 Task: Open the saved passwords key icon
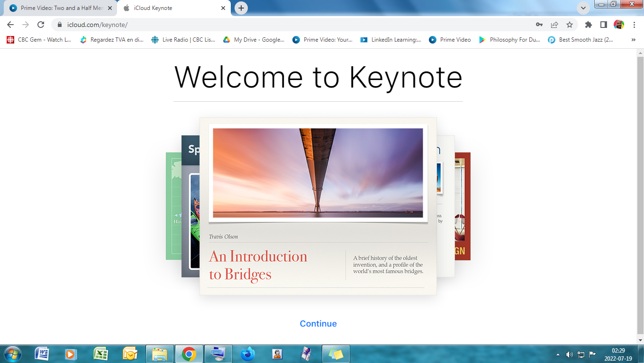pos(539,25)
